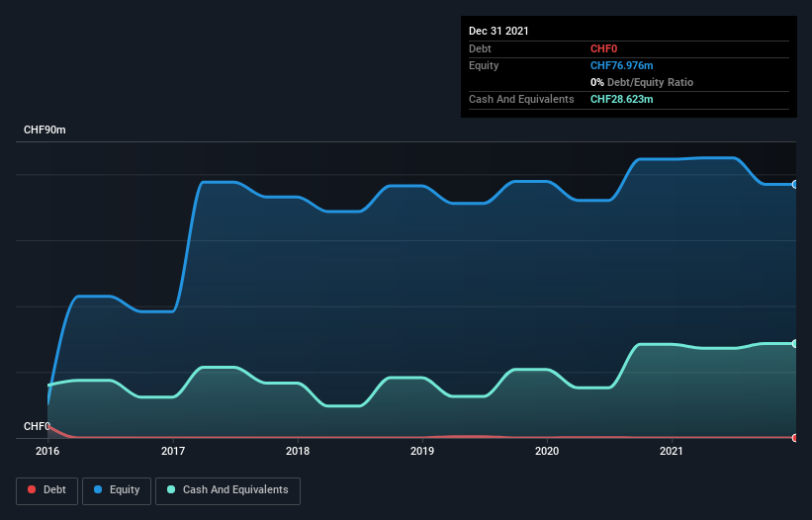812x520 pixels.
Task: Click the CHF28.623m cash value
Action: 621,99
